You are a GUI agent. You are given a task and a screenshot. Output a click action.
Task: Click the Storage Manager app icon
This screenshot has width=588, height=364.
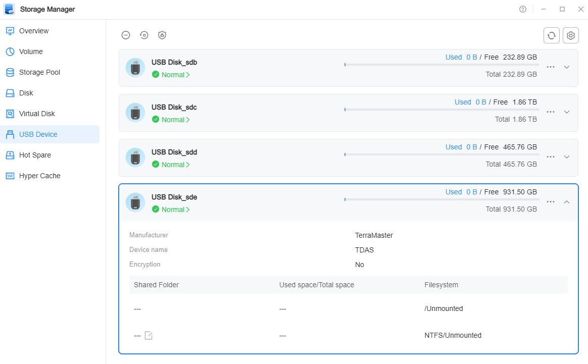[x=10, y=9]
